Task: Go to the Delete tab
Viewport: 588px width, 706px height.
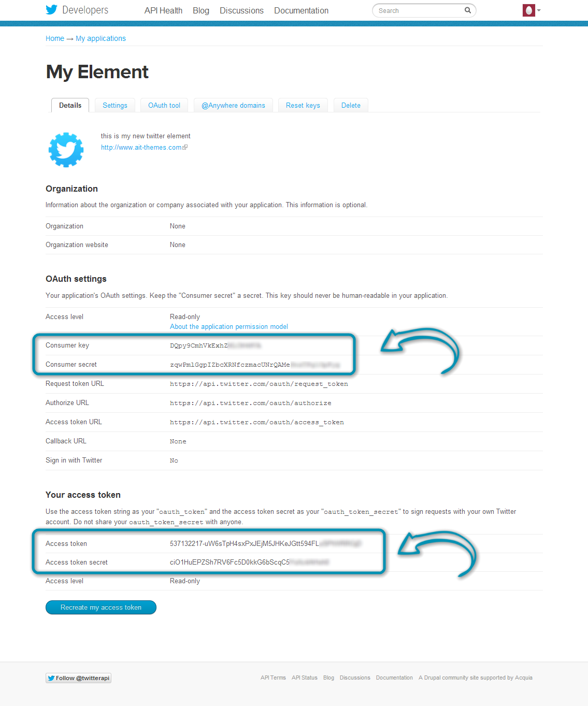Action: (351, 105)
